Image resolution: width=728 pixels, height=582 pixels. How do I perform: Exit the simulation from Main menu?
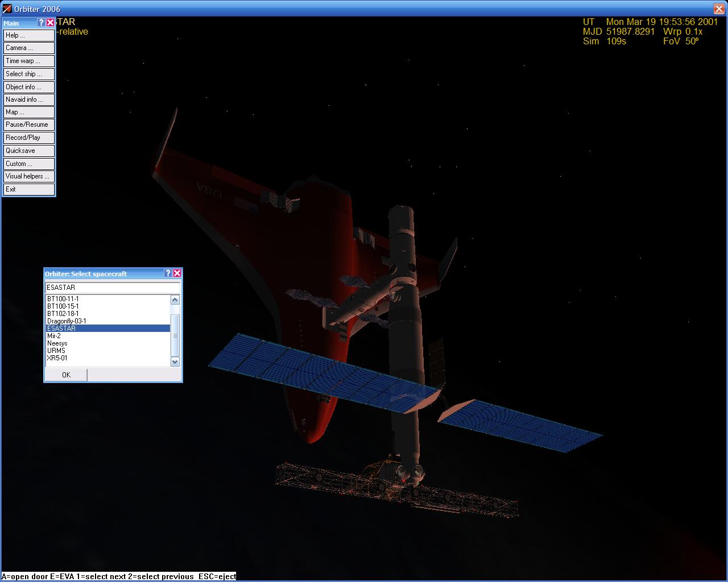tap(29, 189)
